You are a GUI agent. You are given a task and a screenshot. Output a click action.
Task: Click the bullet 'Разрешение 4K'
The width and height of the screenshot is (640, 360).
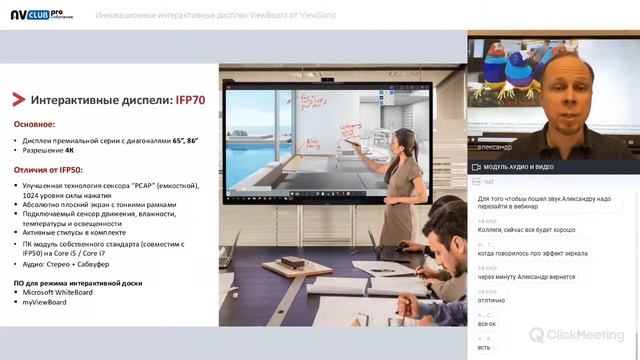pos(48,150)
